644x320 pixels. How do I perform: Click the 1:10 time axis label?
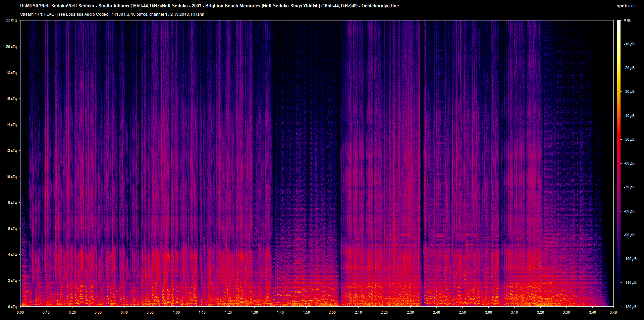(202, 312)
